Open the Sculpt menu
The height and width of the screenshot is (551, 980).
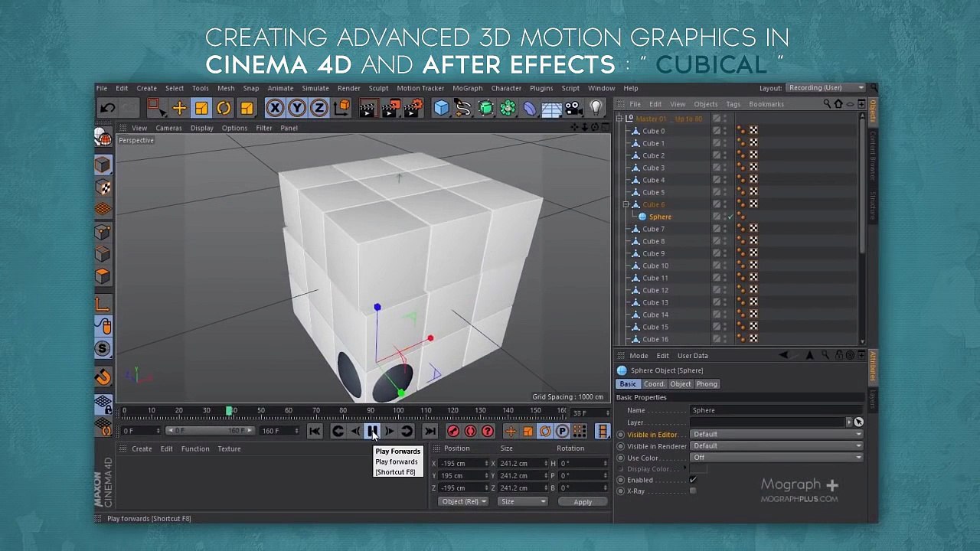[378, 88]
